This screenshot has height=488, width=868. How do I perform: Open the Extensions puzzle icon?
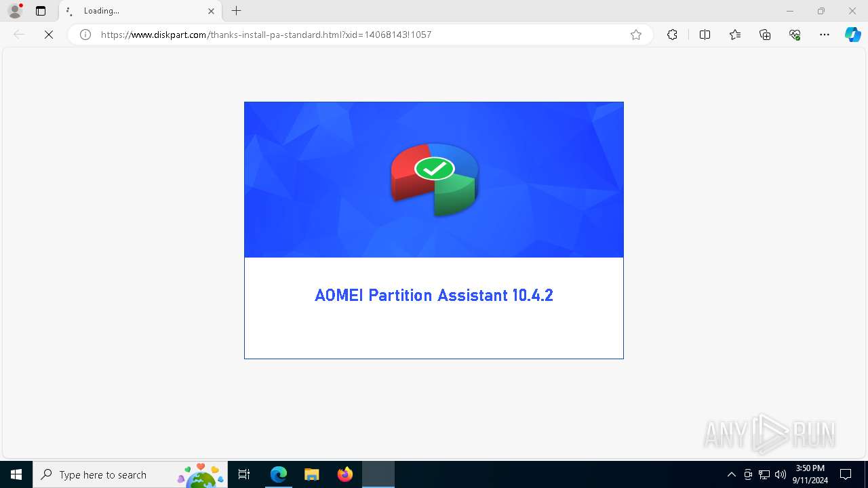(x=672, y=35)
